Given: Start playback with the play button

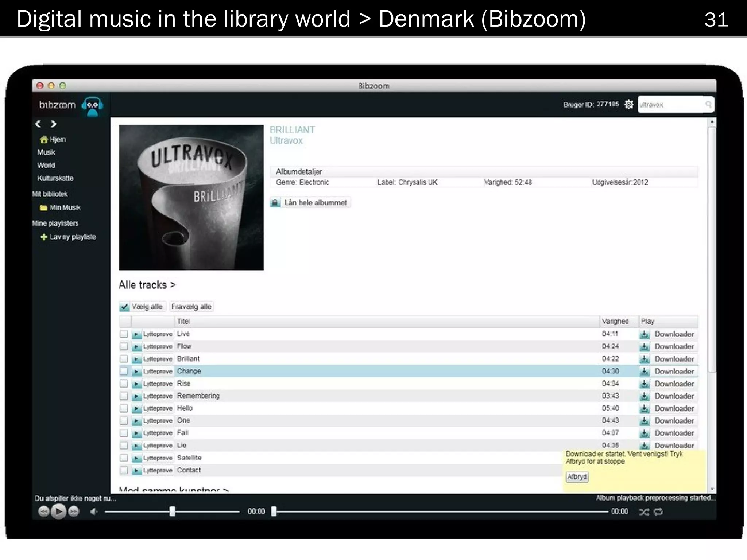Looking at the screenshot, I should 59,512.
